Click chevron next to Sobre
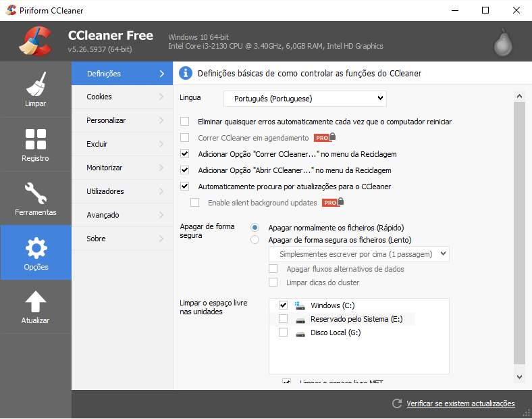 tap(161, 239)
